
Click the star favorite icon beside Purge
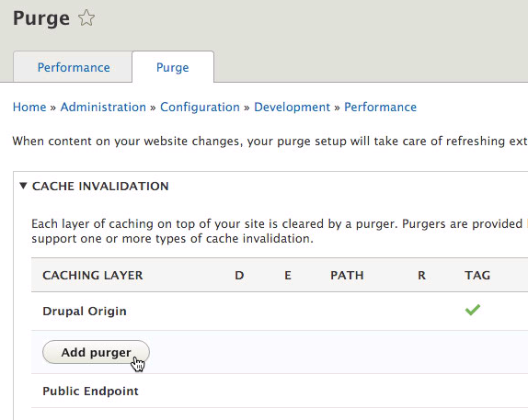click(86, 17)
